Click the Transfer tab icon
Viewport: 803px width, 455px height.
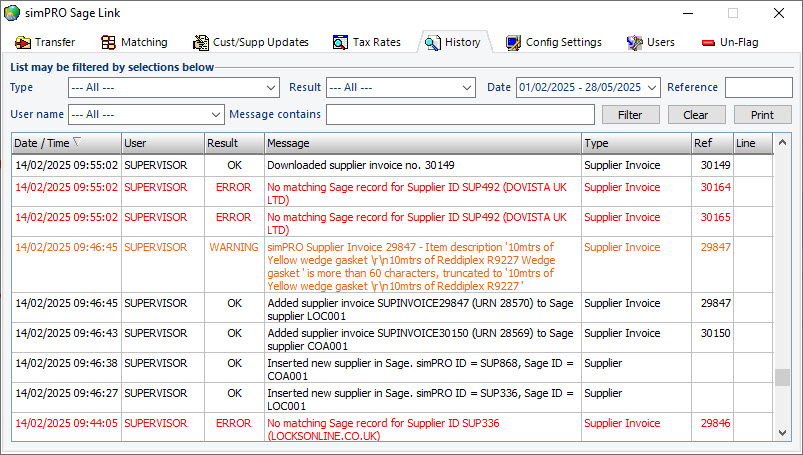point(23,43)
